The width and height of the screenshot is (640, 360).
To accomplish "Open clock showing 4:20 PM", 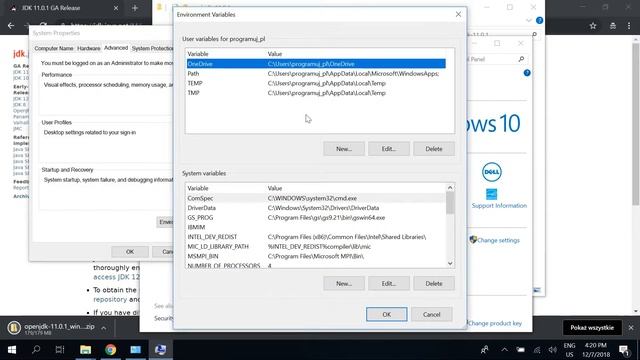I will tap(596, 350).
